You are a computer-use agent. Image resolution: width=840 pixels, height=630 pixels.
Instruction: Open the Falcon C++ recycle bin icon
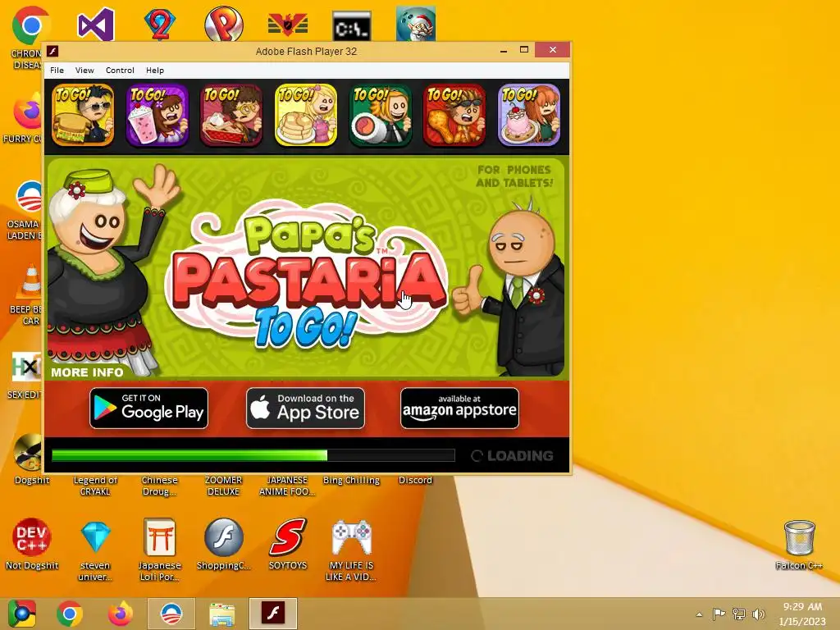(799, 545)
